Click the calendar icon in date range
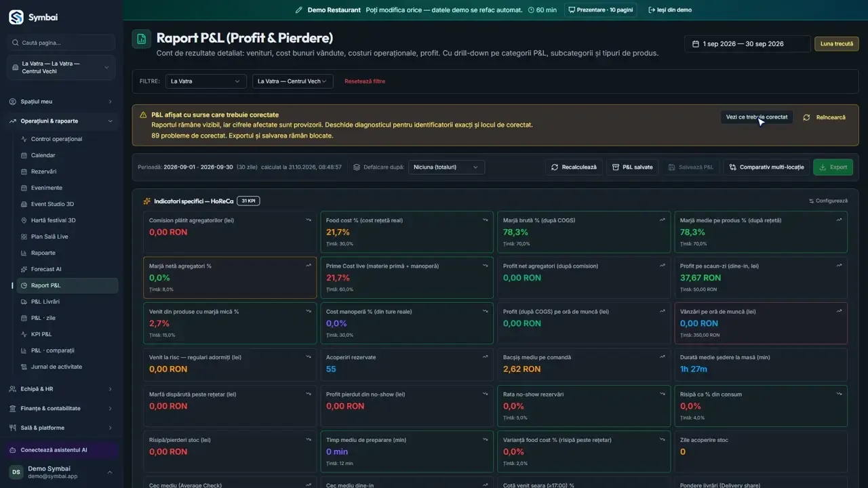The width and height of the screenshot is (868, 488). 696,44
